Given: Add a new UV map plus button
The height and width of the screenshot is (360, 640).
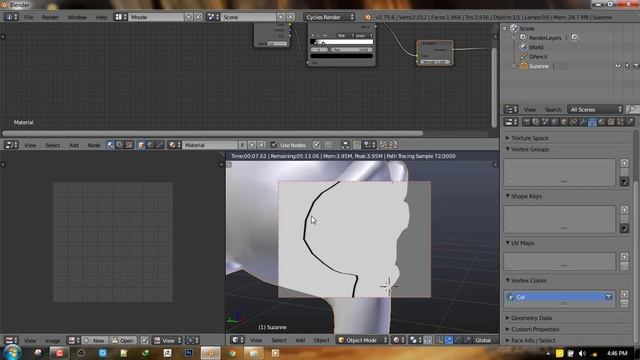Looking at the screenshot, I should (624, 257).
